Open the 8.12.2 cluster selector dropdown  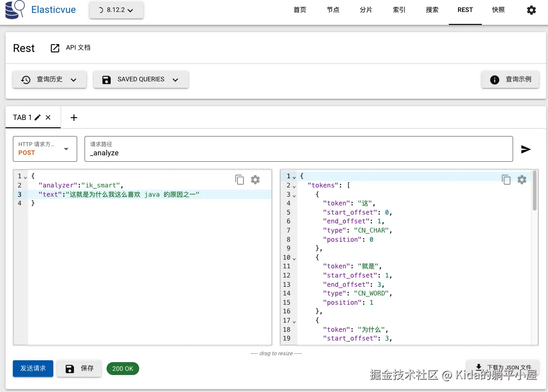[x=116, y=10]
